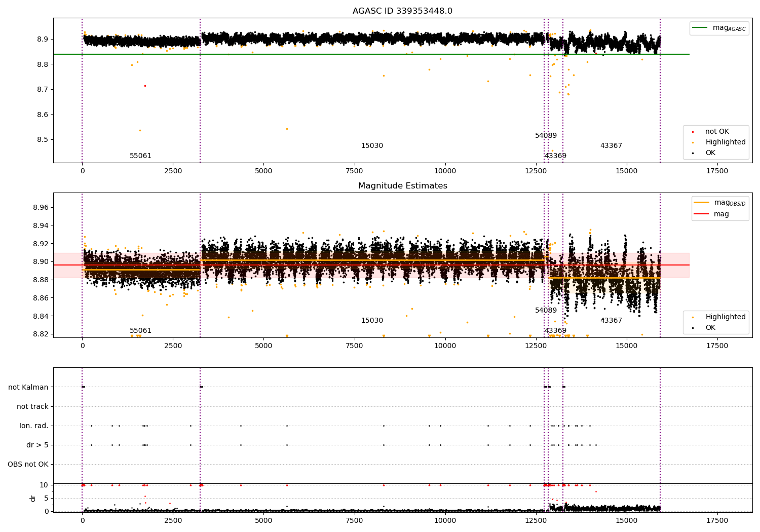Image resolution: width=760 pixels, height=532 pixels.
Task: Click obsid label 15030 in the middle plot
Action: pyautogui.click(x=372, y=321)
